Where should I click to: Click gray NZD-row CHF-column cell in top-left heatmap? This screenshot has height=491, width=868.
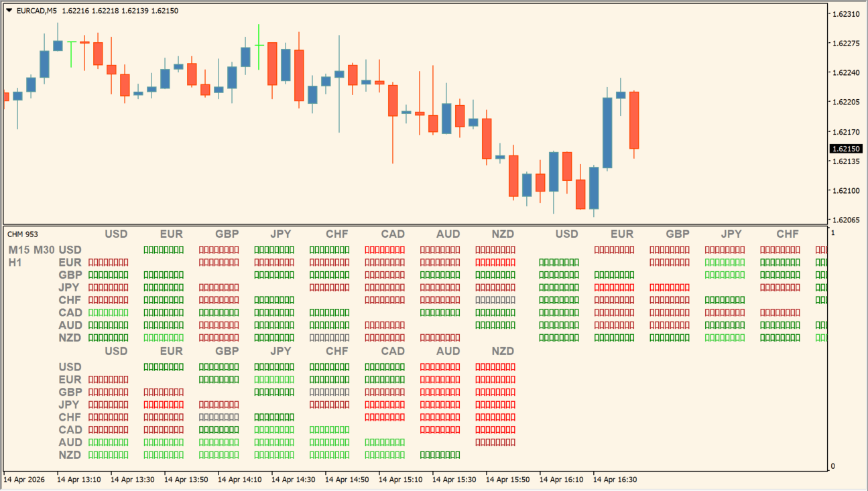click(x=329, y=338)
